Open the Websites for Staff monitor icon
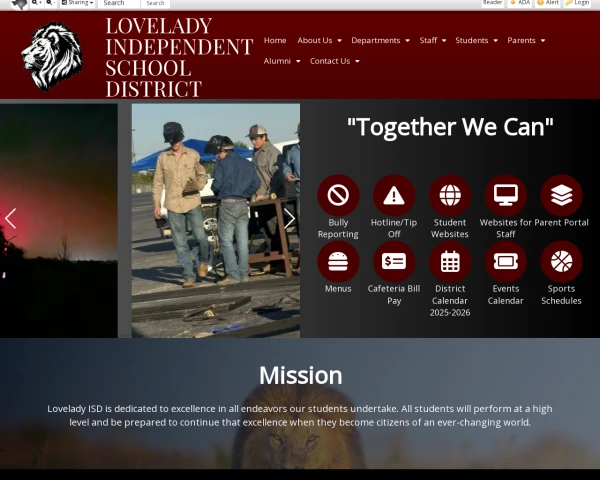The image size is (600, 480). coord(505,195)
